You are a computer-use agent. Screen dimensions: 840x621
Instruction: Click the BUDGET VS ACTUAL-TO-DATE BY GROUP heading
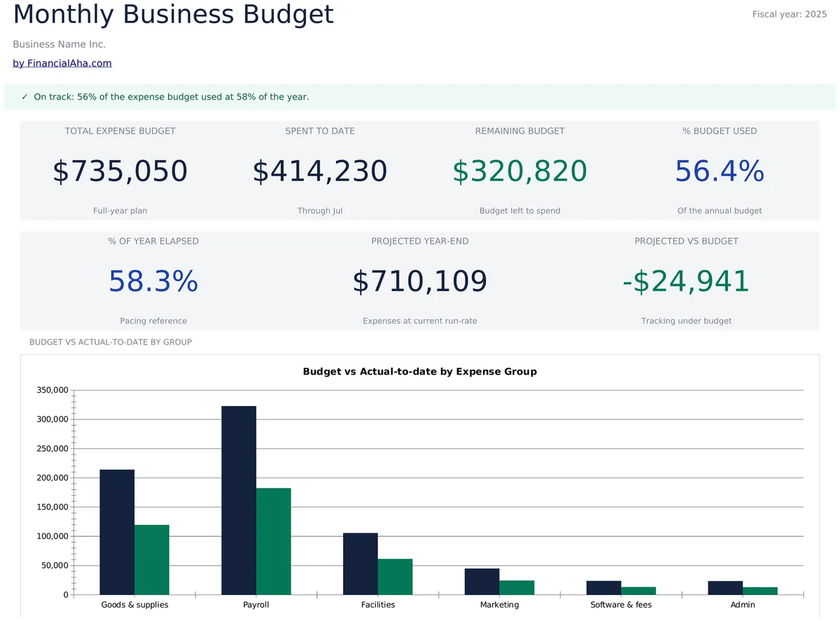click(x=111, y=342)
